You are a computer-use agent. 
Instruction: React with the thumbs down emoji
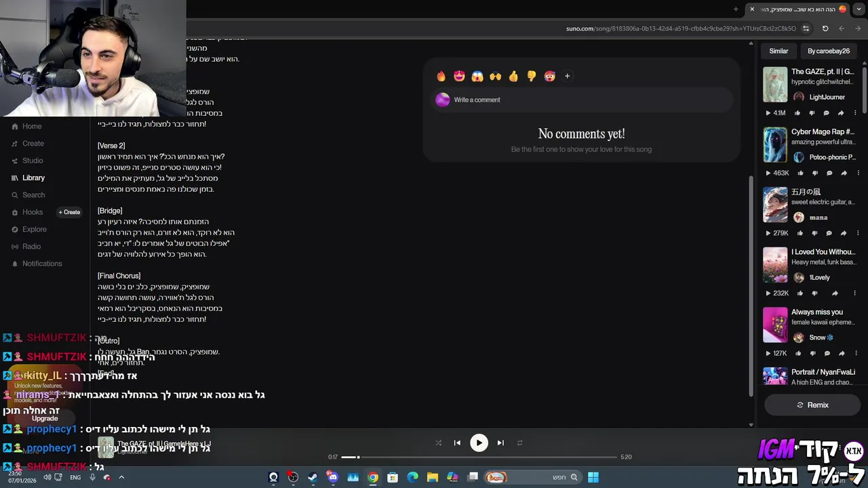[x=532, y=77]
